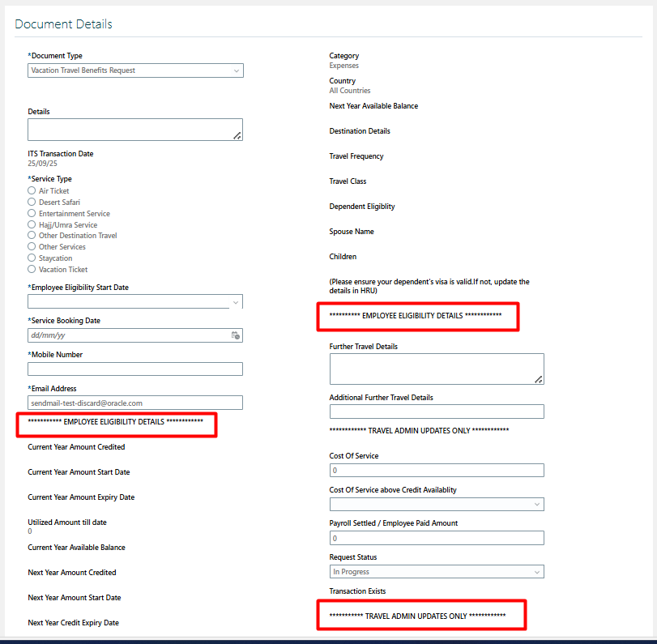Click the Next Year Amount Credited label
Viewport: 657px width, 644px height.
pyautogui.click(x=72, y=573)
